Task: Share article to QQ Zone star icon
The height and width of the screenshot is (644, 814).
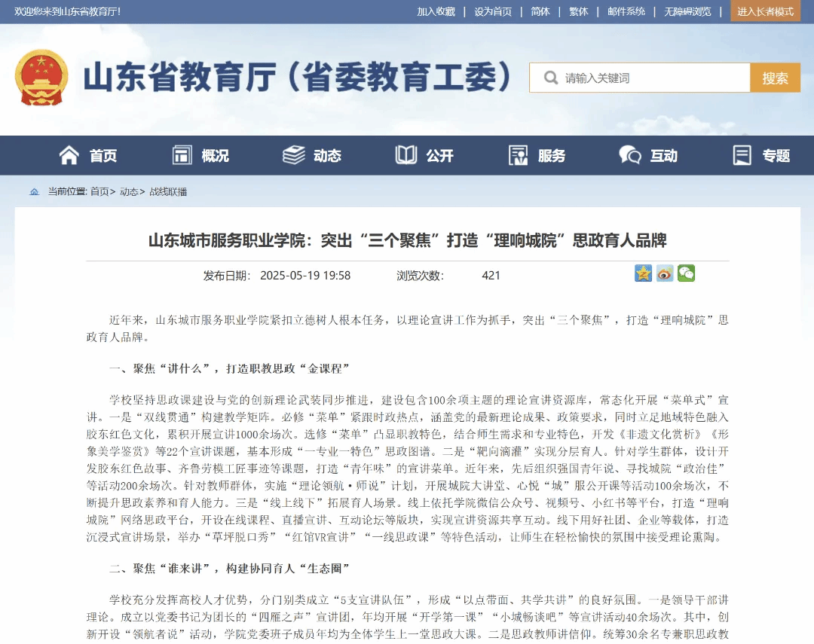Action: (x=643, y=273)
